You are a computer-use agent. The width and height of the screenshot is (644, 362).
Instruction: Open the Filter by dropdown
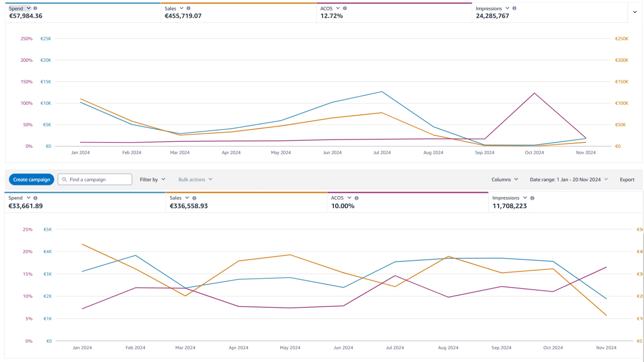coord(153,180)
